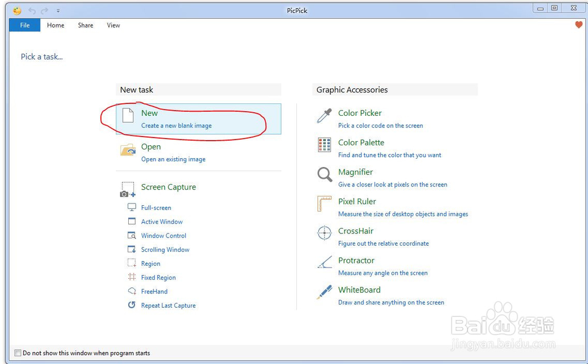This screenshot has width=588, height=364.
Task: Click the Undo arrow in quick access toolbar
Action: pyautogui.click(x=32, y=11)
